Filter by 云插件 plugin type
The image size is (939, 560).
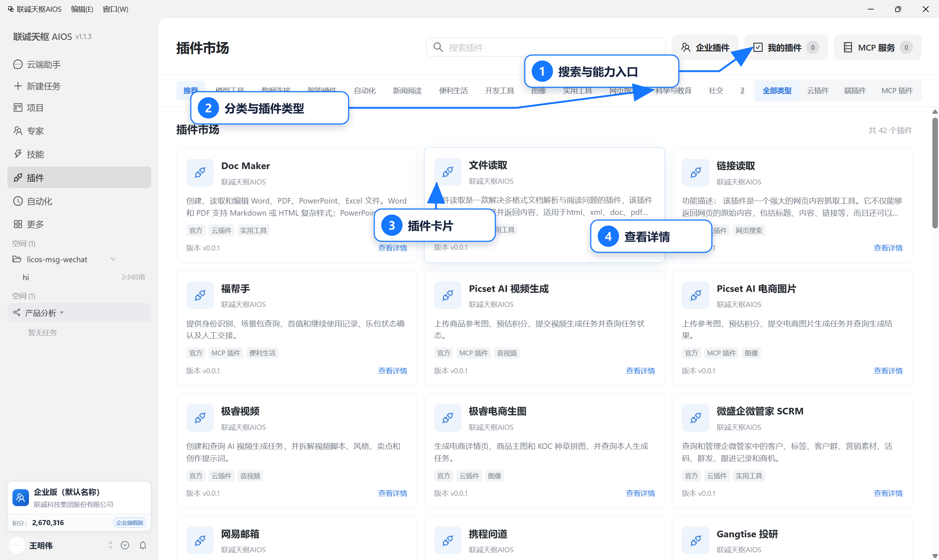818,91
